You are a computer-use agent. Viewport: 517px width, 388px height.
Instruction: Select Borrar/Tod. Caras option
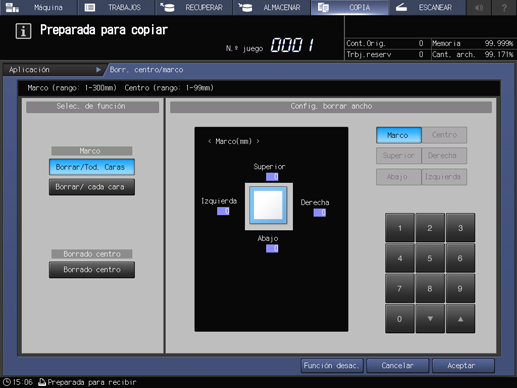click(92, 167)
